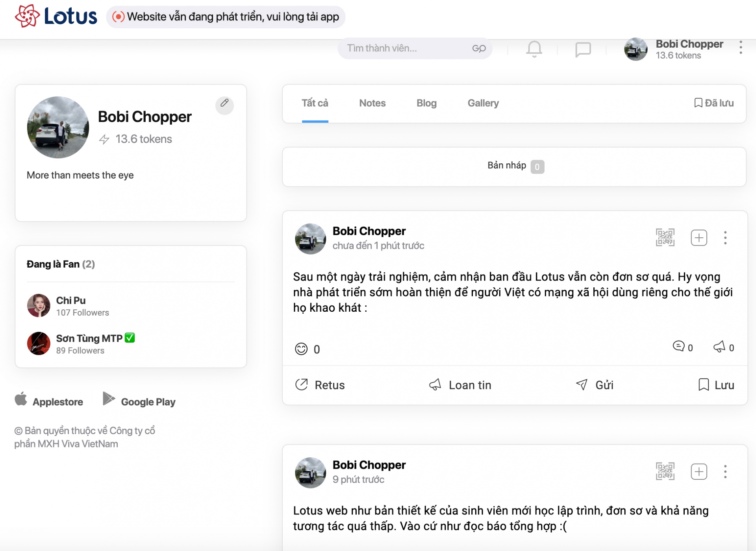Show QR code of newest post
This screenshot has height=551, width=756.
click(x=665, y=237)
